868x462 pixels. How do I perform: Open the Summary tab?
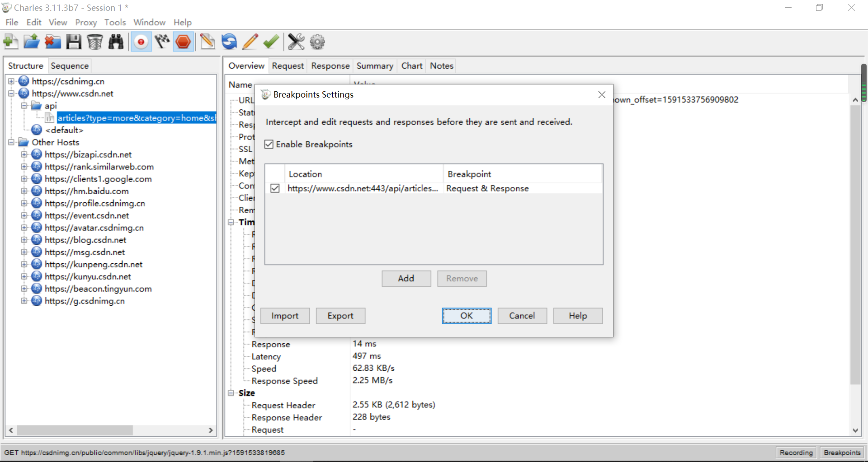[375, 66]
